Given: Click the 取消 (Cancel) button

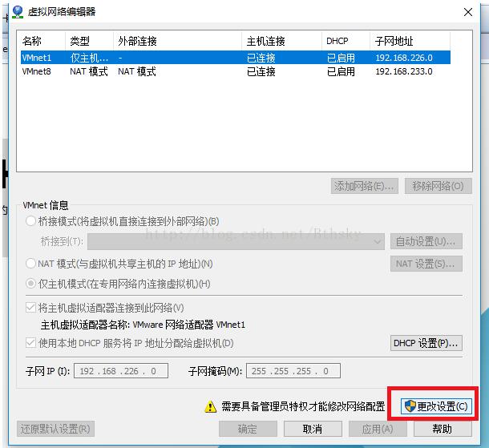Looking at the screenshot, I should (312, 429).
